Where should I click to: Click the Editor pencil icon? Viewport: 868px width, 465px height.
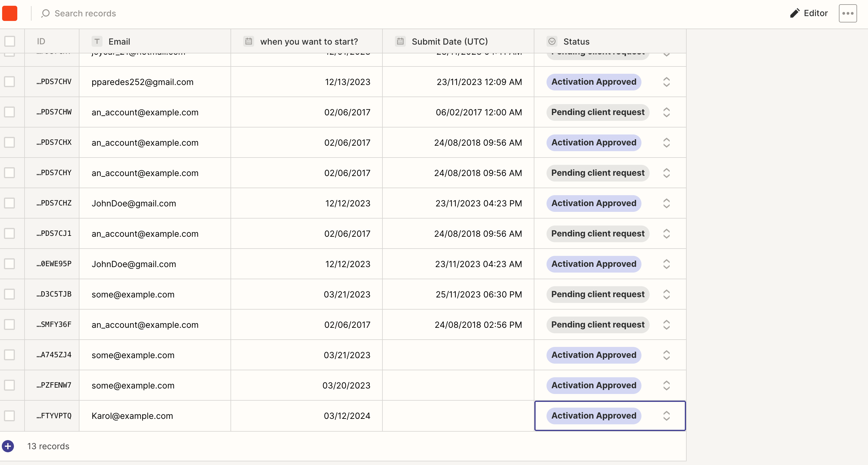tap(795, 13)
